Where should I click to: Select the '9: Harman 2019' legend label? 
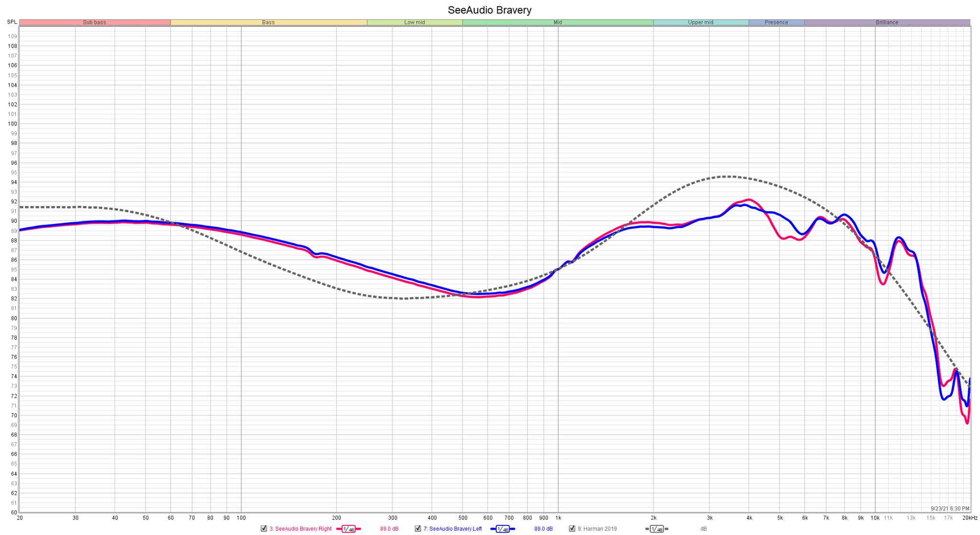597,529
